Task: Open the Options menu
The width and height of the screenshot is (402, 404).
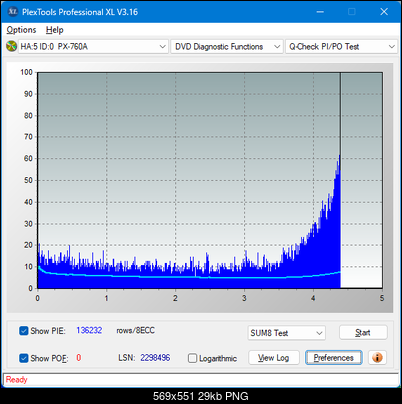Action: 21,30
